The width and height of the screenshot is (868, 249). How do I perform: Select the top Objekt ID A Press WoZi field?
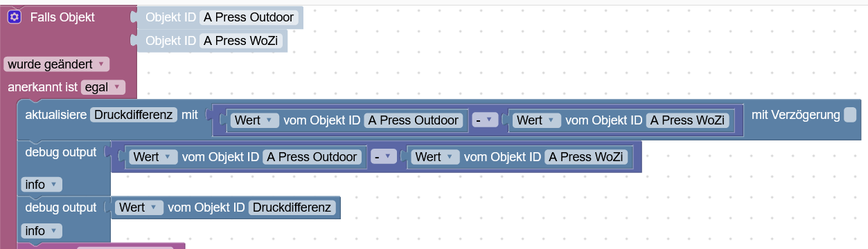(x=242, y=41)
